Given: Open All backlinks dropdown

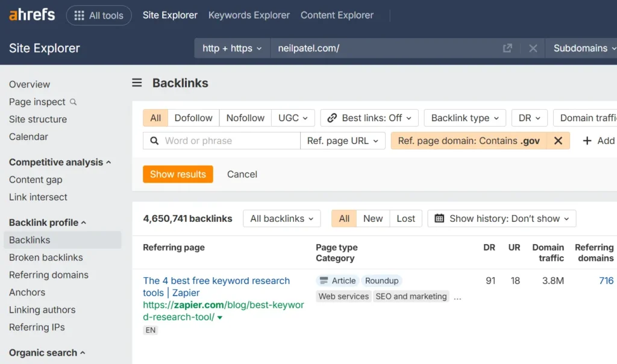Looking at the screenshot, I should click(282, 218).
